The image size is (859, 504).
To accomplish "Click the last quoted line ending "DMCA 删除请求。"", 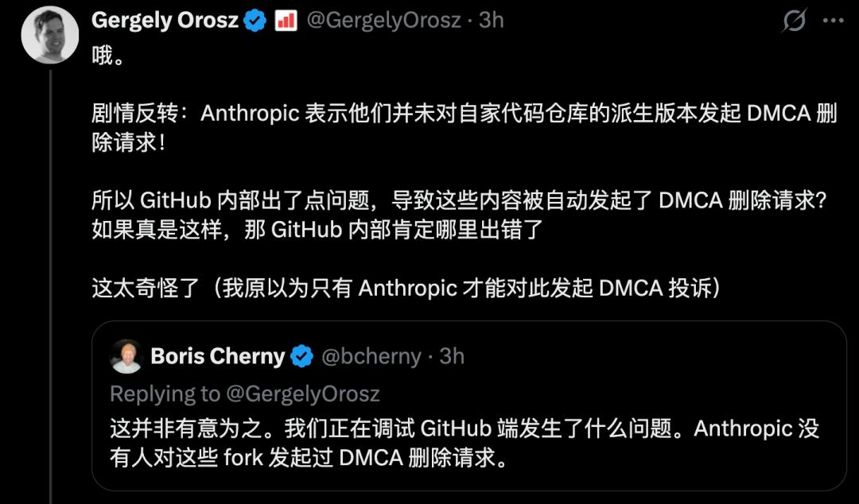I will click(309, 459).
